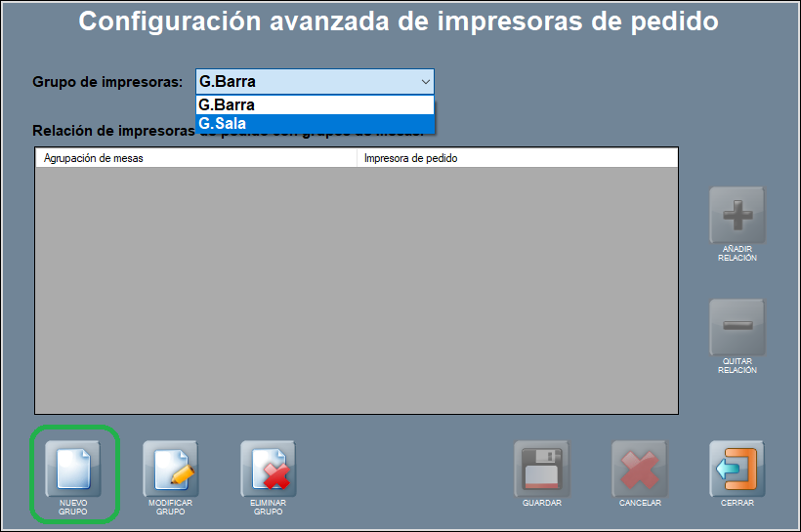Viewport: 801px width, 532px height.
Task: Collapse the printer group dropdown using its arrow
Action: (x=425, y=82)
